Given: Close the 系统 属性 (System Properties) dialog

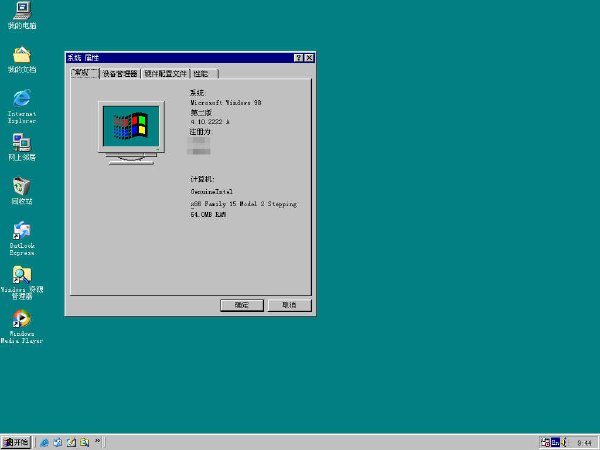Looking at the screenshot, I should click(309, 58).
